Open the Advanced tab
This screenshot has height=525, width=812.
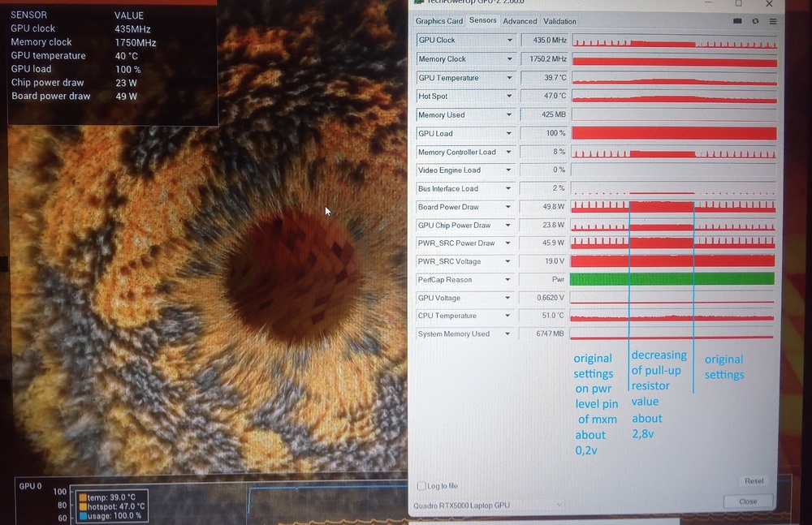[520, 21]
